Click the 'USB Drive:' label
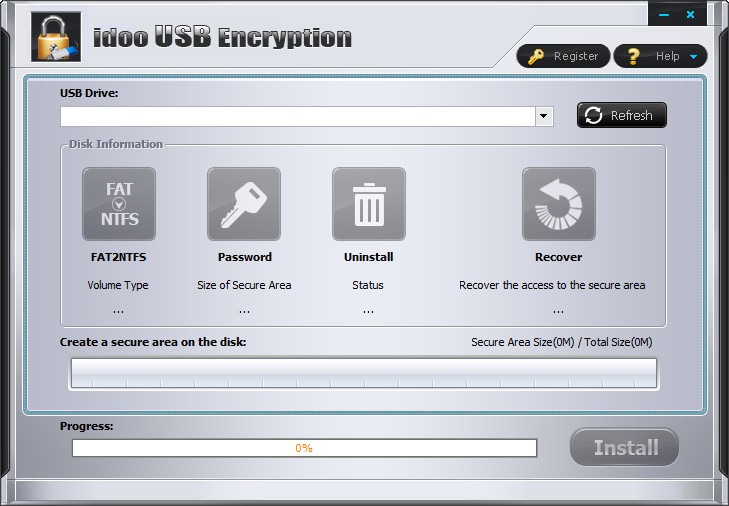Image resolution: width=729 pixels, height=506 pixels. (x=89, y=93)
